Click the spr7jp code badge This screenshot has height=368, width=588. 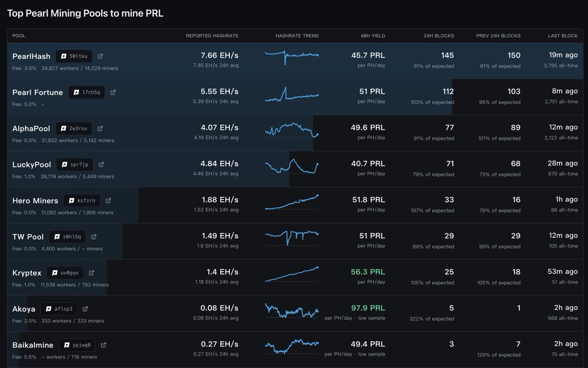[75, 164]
